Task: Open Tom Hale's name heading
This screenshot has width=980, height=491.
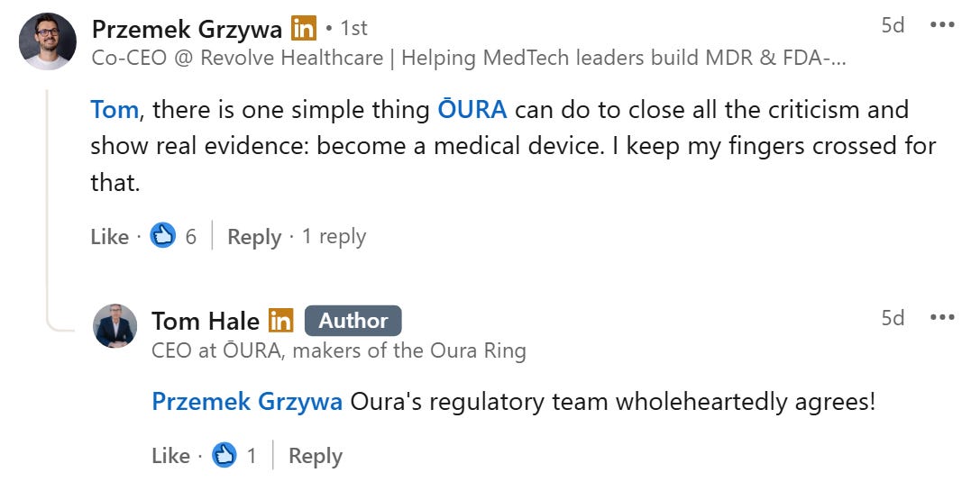Action: pos(206,321)
